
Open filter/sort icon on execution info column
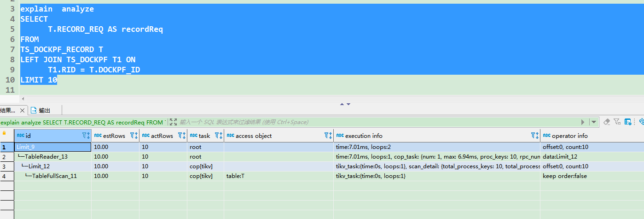click(x=535, y=136)
